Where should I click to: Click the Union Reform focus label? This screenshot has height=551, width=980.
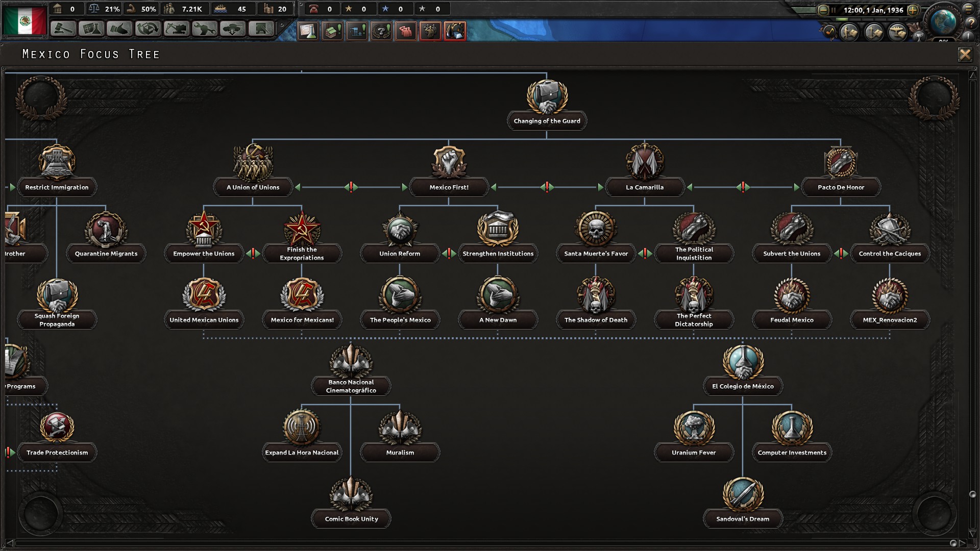click(400, 254)
